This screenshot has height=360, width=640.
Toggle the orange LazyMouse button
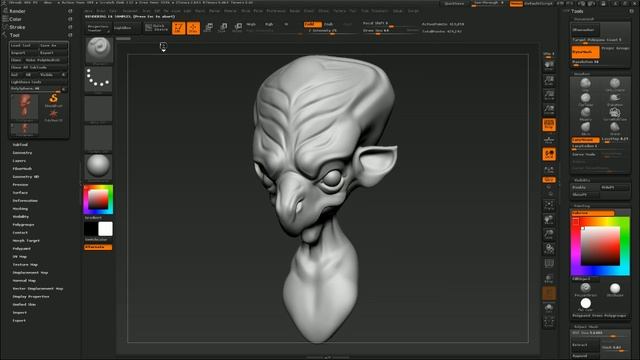(585, 140)
